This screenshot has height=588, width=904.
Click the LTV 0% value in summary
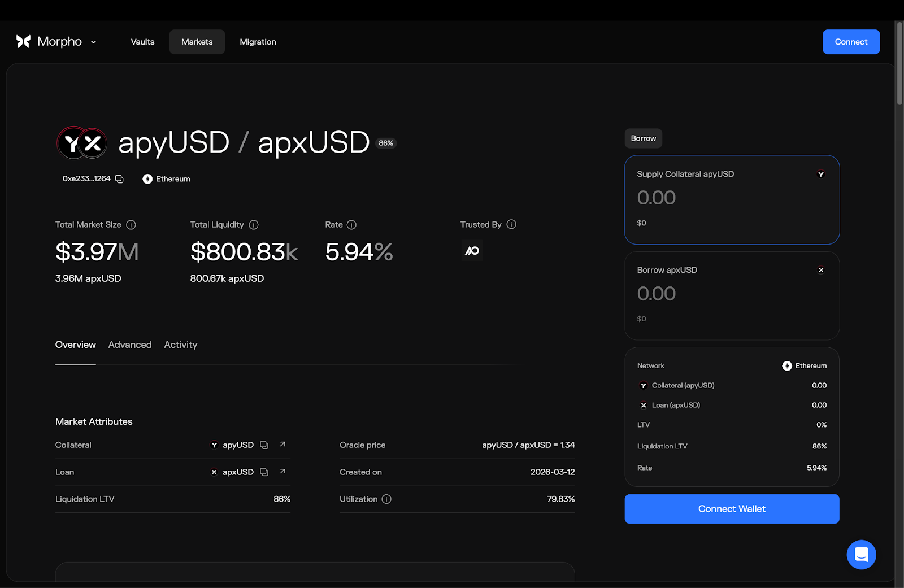click(x=822, y=425)
